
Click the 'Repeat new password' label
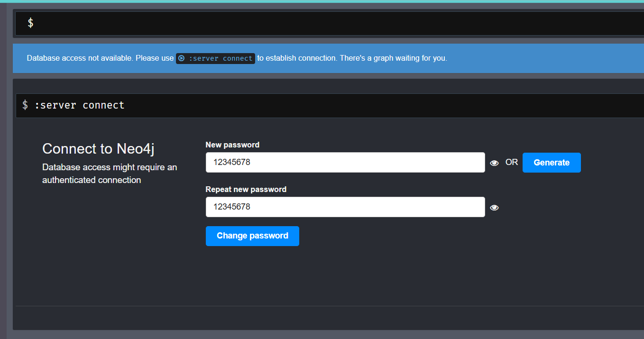click(246, 189)
